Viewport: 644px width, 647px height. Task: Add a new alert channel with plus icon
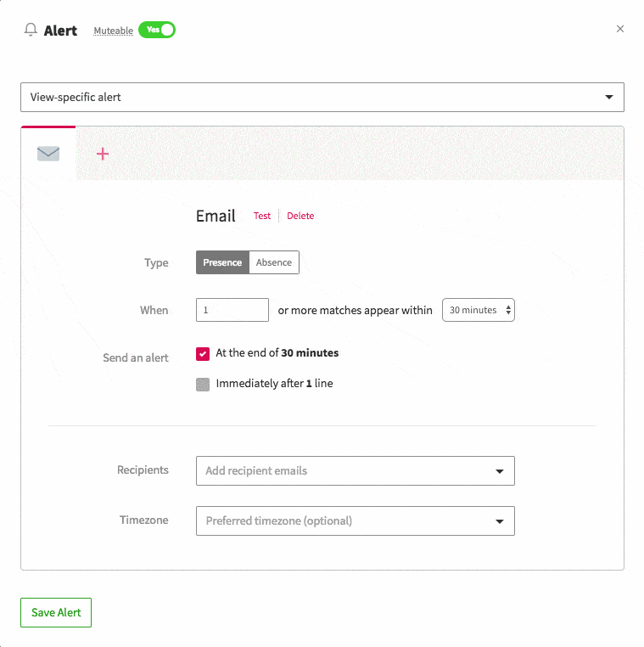point(103,154)
